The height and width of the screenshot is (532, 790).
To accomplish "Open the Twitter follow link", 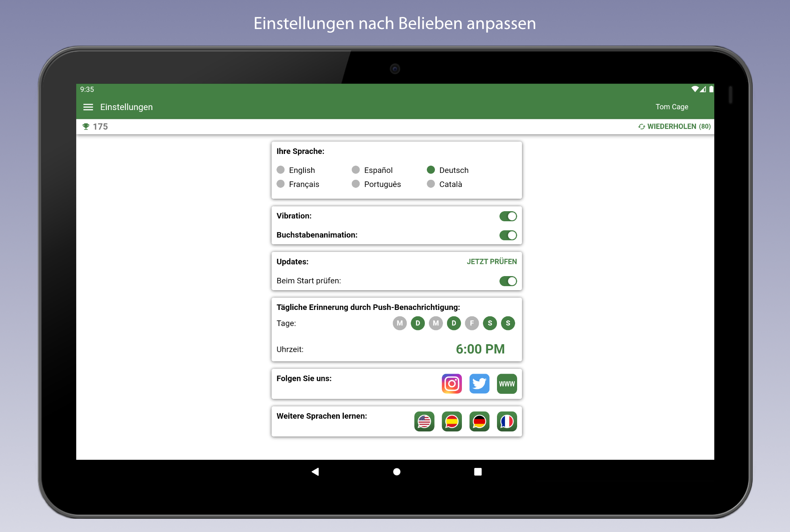I will click(x=479, y=384).
